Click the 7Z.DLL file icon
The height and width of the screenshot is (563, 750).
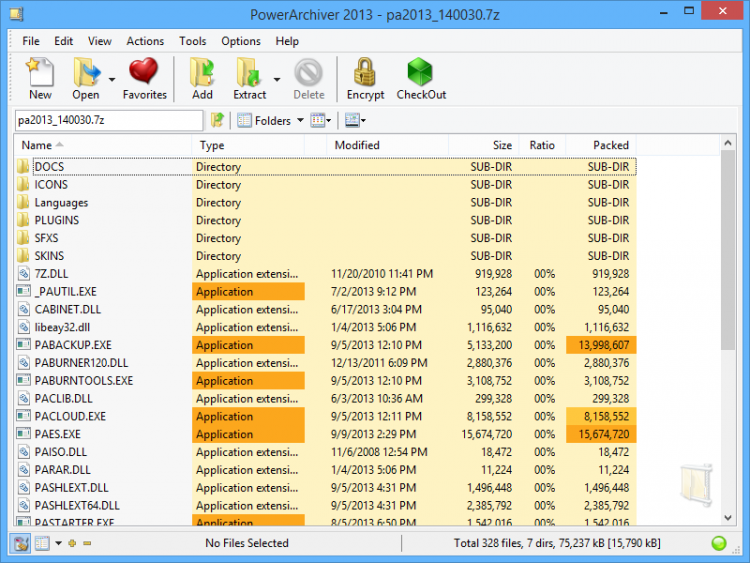pyautogui.click(x=23, y=274)
